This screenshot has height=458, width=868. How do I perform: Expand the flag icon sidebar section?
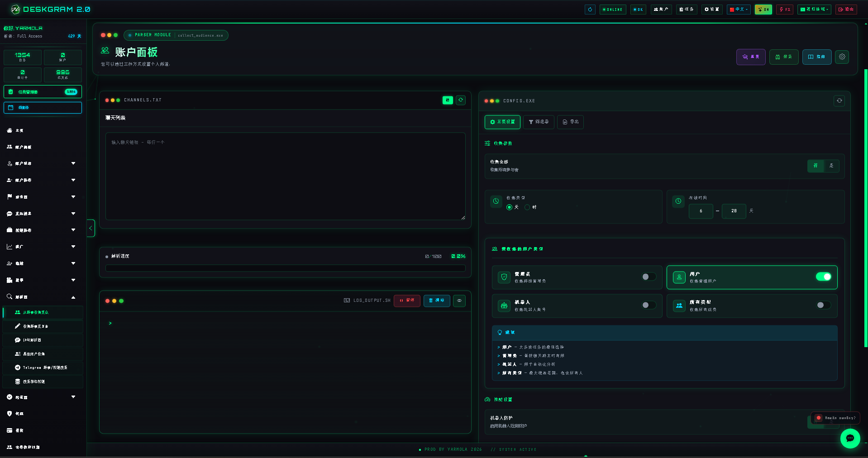coord(43,197)
